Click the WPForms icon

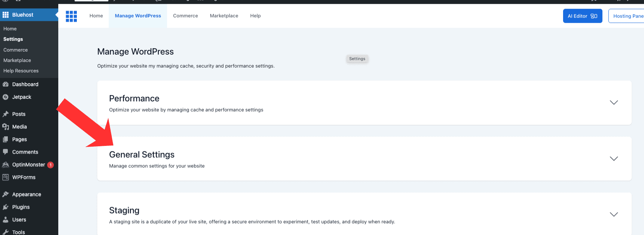(6, 177)
